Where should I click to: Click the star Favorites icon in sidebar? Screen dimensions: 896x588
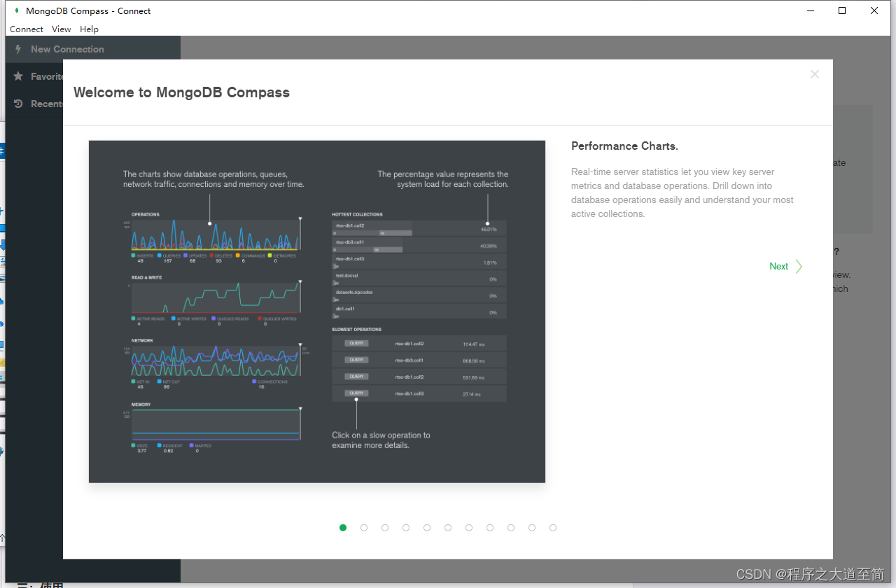(18, 76)
